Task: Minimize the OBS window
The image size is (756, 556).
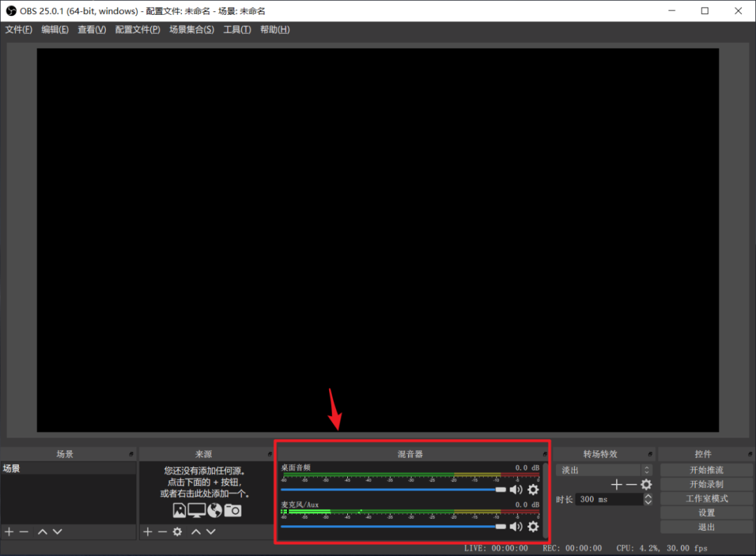Action: coord(671,11)
